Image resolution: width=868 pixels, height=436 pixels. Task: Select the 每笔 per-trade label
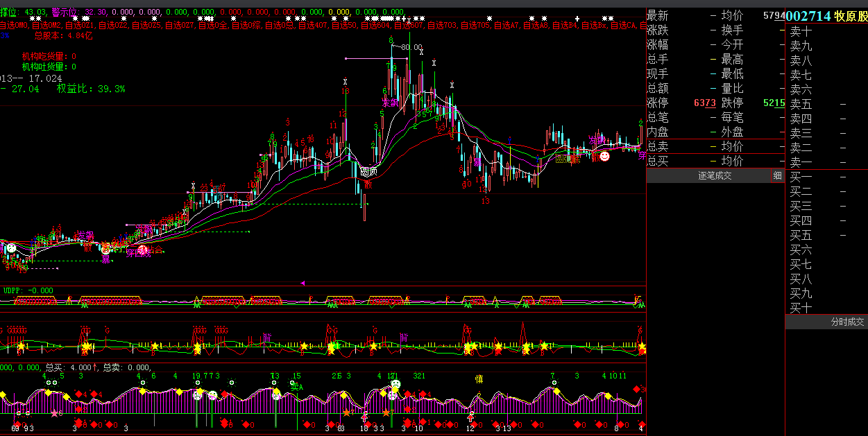click(x=733, y=118)
